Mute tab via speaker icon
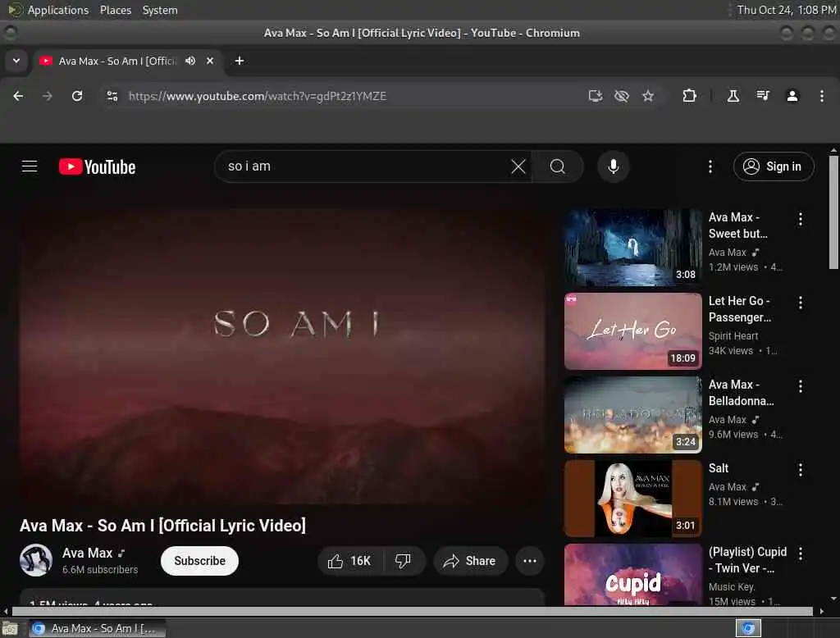The height and width of the screenshot is (638, 840). pyautogui.click(x=190, y=61)
